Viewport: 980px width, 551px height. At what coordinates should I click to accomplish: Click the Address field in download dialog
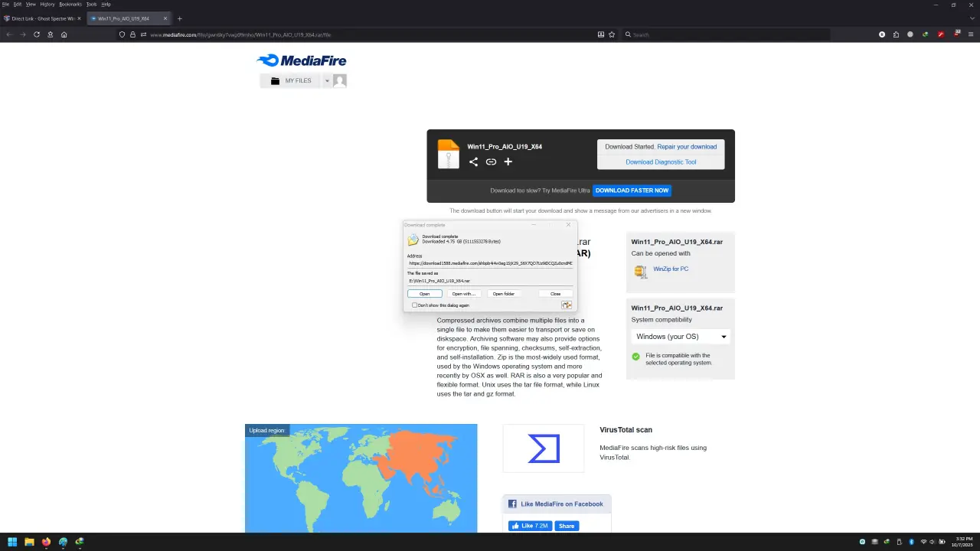point(490,263)
